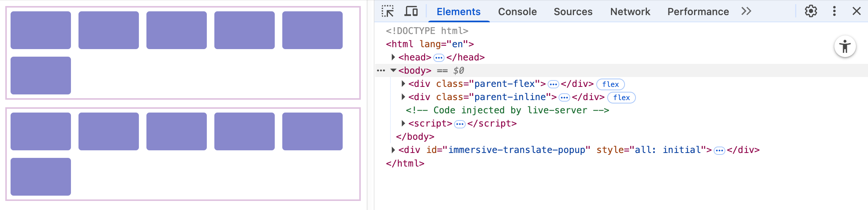Image resolution: width=868 pixels, height=210 pixels.
Task: Open the actions dots beside body row
Action: click(x=381, y=70)
